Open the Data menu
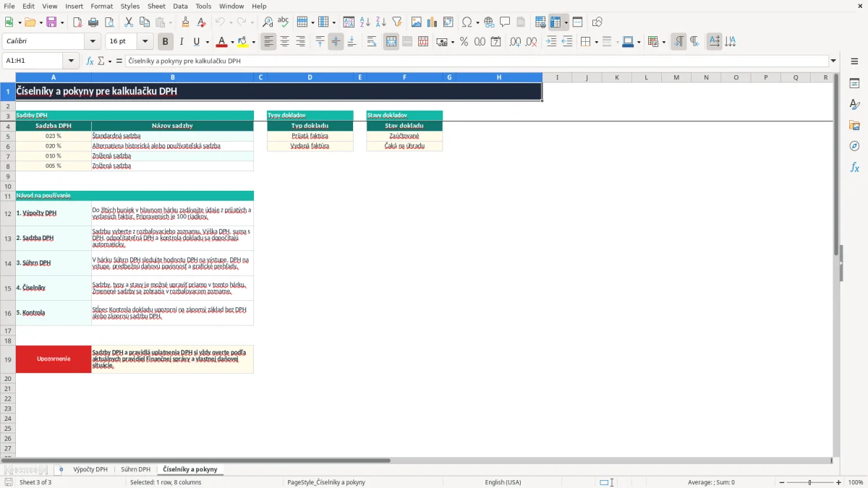Image resolution: width=868 pixels, height=488 pixels. coord(180,6)
